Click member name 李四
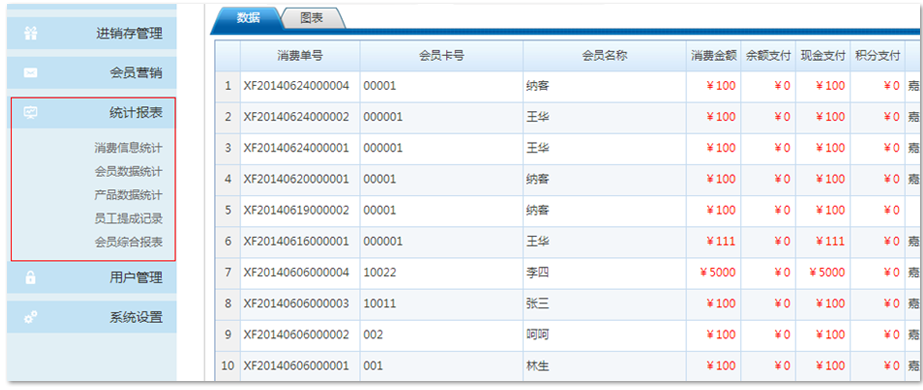Screen dimensions: 923x390 537,272
